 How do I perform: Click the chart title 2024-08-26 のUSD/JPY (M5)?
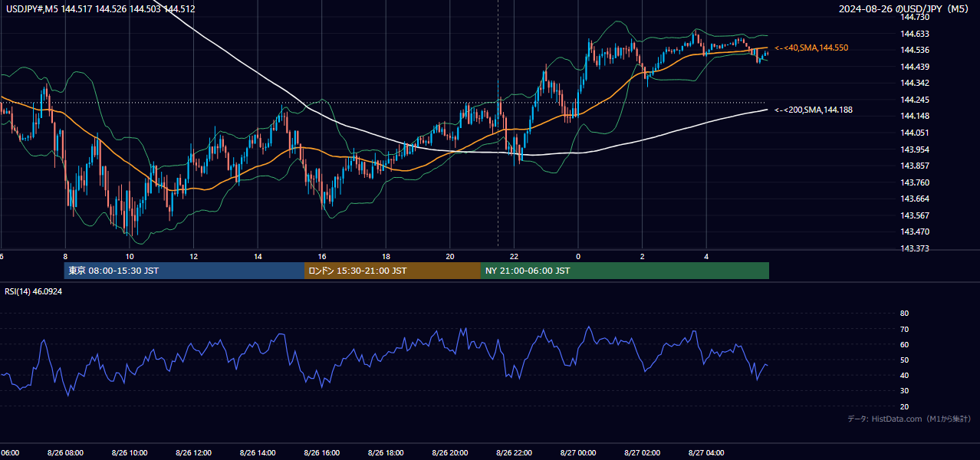904,9
